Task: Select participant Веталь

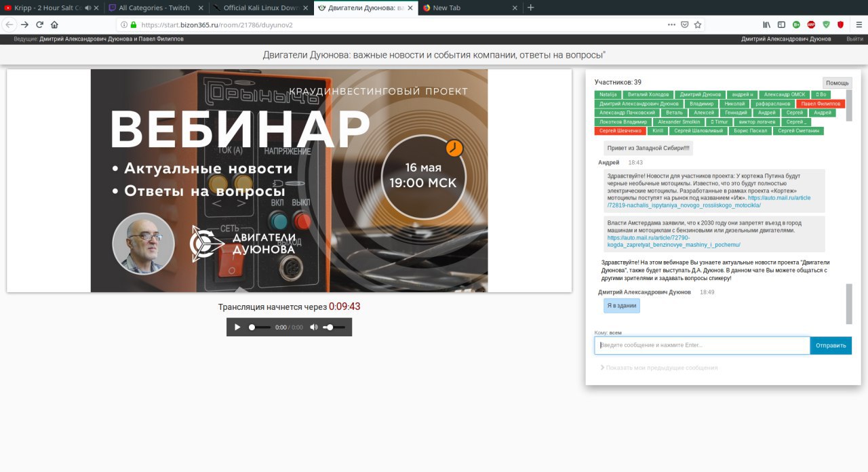Action: tap(674, 113)
